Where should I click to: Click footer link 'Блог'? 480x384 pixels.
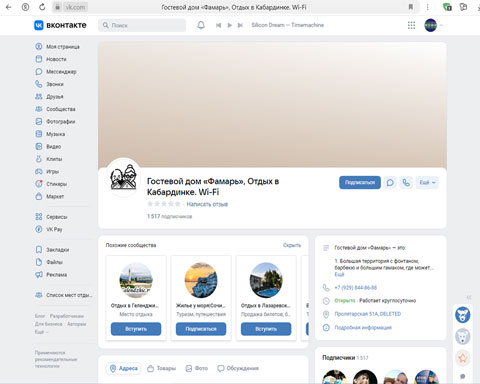pyautogui.click(x=40, y=316)
